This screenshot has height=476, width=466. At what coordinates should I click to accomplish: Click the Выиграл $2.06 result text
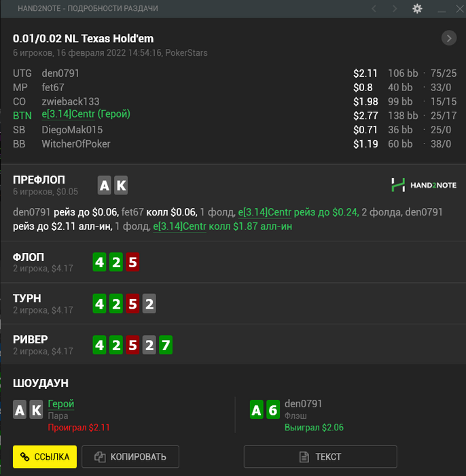click(x=314, y=428)
